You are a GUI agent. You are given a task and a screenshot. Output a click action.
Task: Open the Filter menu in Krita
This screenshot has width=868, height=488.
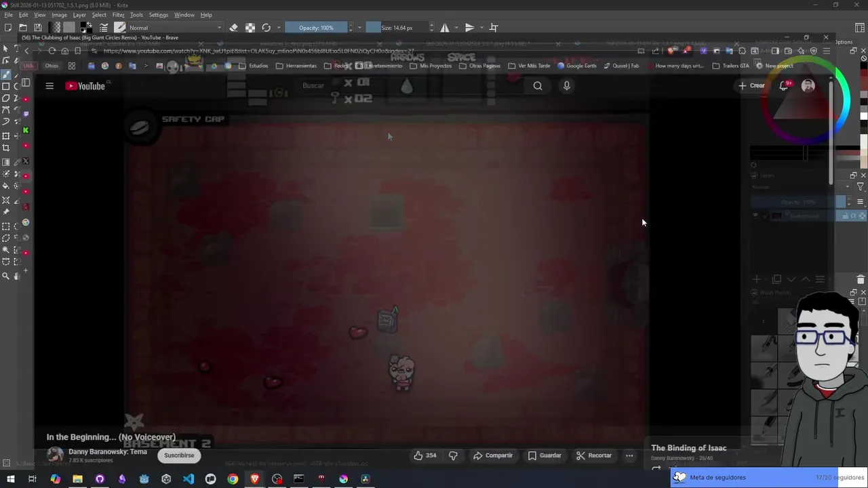[x=118, y=15]
